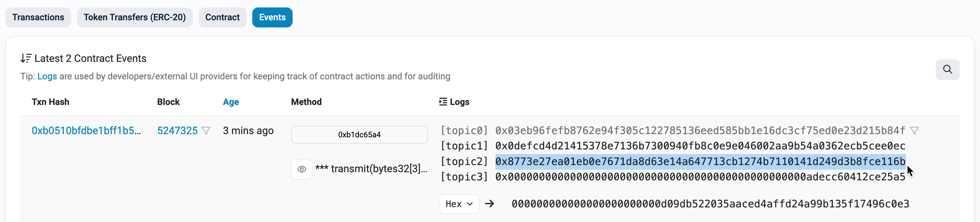Image resolution: width=980 pixels, height=222 pixels.
Task: Click the arrow icon next to Hex dropdown
Action: coord(490,204)
